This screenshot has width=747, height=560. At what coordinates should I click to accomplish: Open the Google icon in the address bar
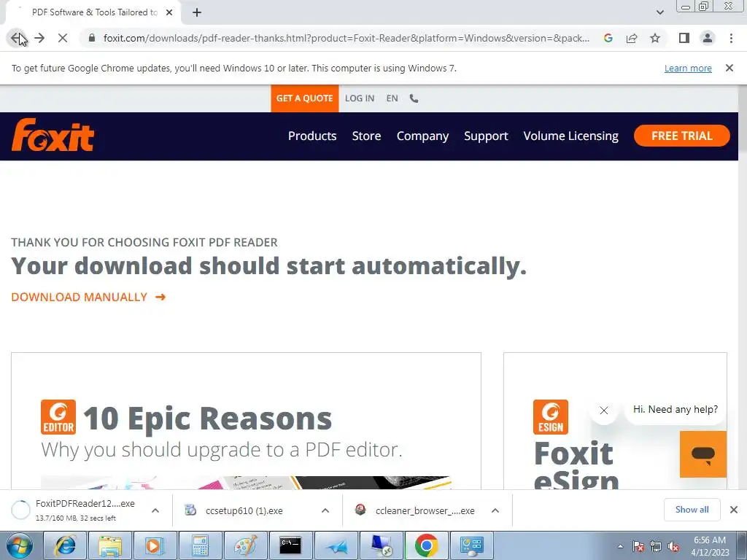(608, 38)
